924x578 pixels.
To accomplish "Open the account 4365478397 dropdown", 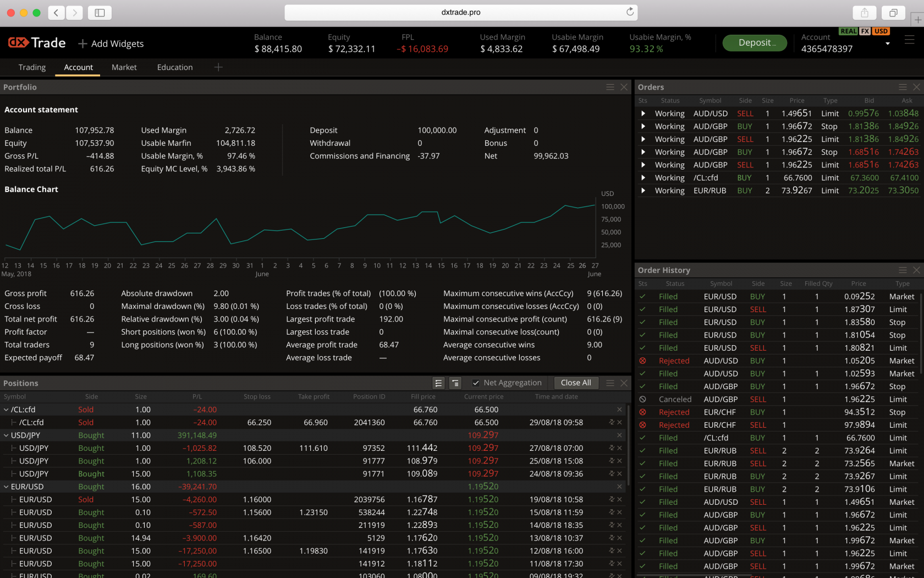I will [x=887, y=44].
